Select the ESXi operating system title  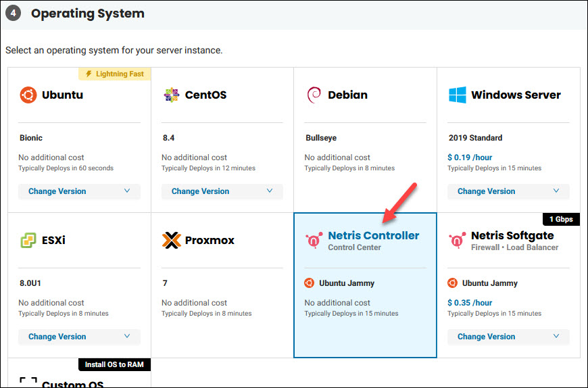coord(53,240)
